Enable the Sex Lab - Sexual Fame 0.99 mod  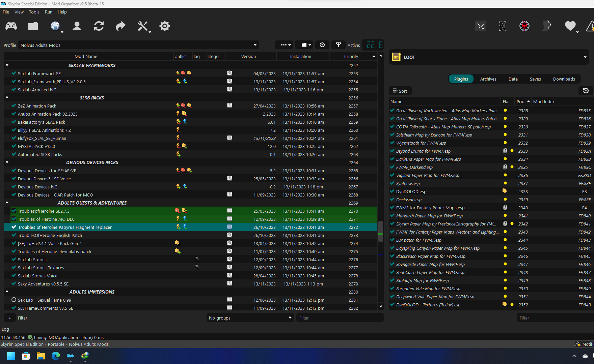pos(14,300)
